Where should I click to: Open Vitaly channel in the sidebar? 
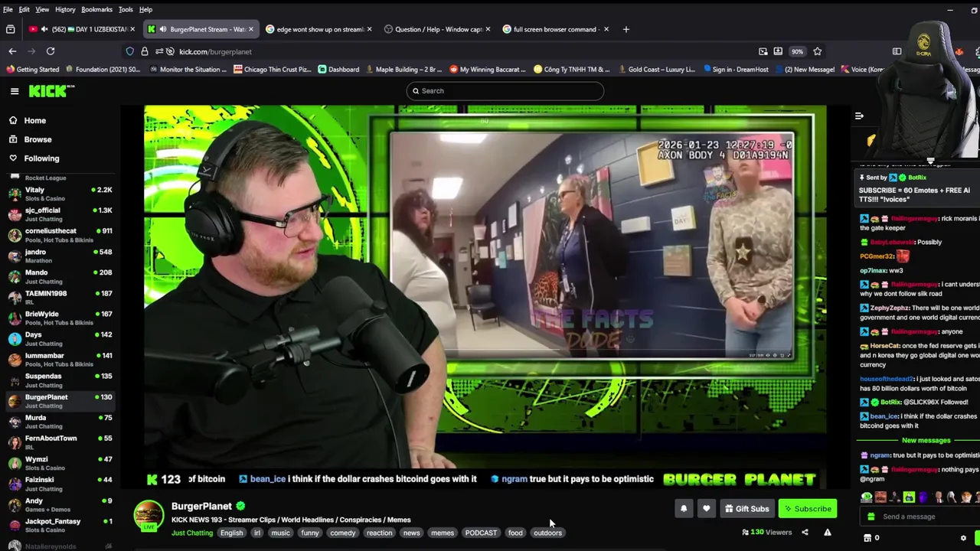59,194
